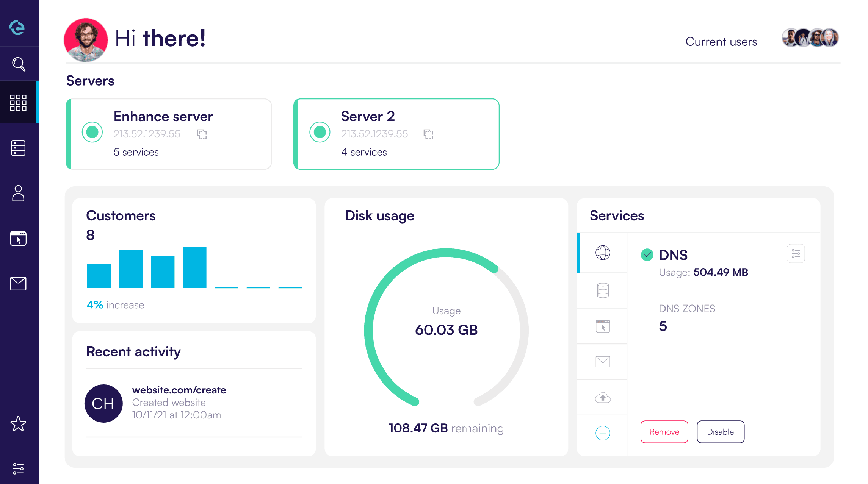Open the customers section via person icon

(x=19, y=194)
